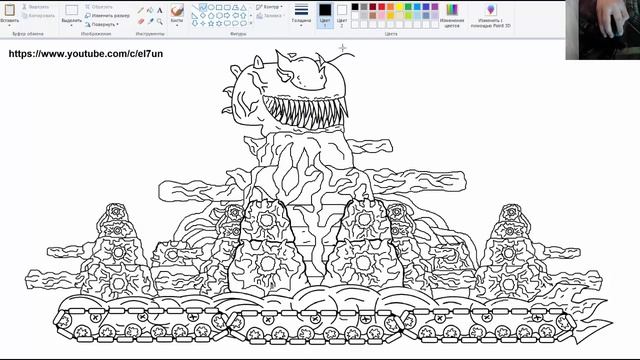Pick the Right arrow shape
The image size is (640, 360).
[x=227, y=16]
